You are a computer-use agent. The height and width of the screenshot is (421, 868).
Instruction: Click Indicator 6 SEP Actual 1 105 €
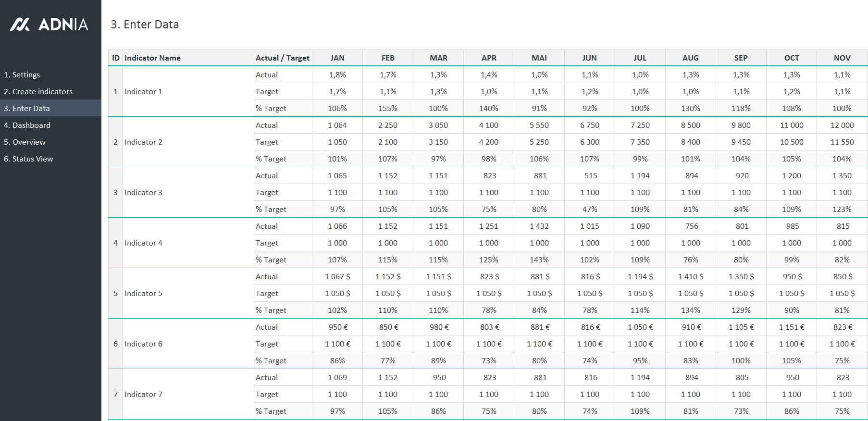(x=741, y=327)
